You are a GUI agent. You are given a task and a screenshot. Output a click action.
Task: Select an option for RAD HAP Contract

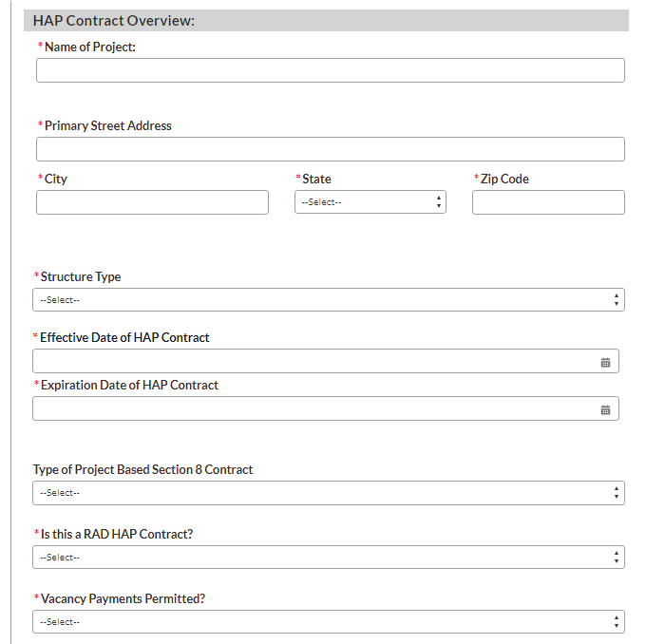(x=328, y=558)
